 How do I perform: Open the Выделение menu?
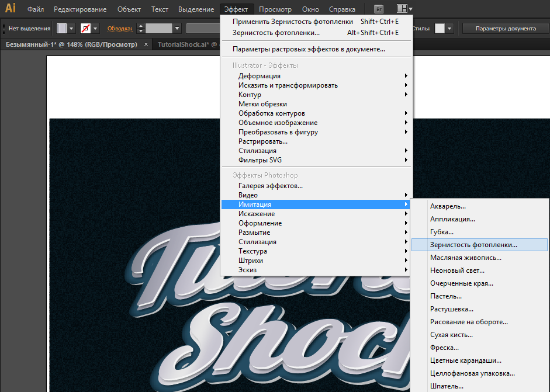196,9
